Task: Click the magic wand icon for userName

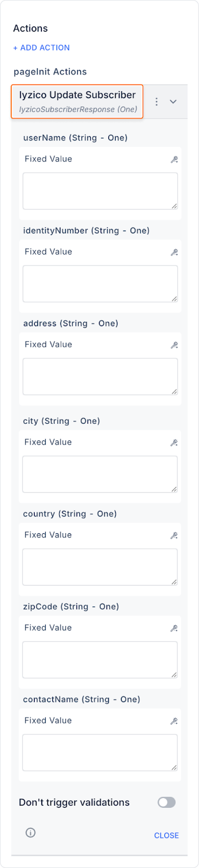Action: tap(174, 159)
